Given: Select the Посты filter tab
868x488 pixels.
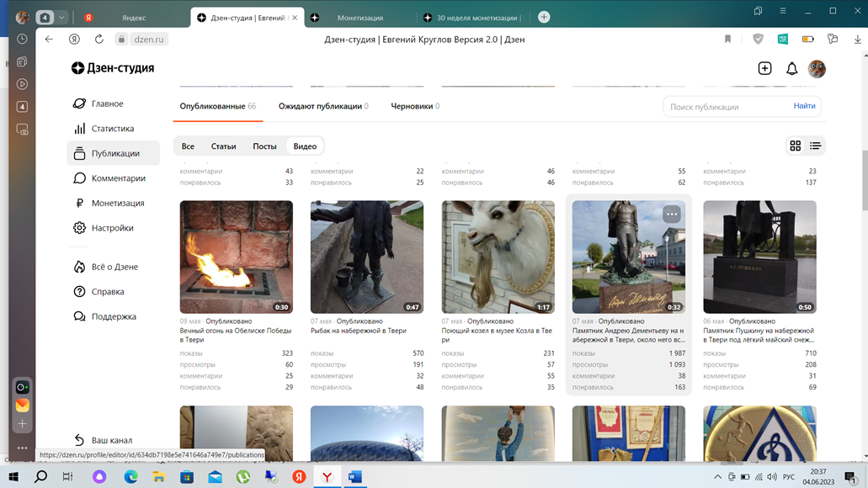Looking at the screenshot, I should click(x=264, y=146).
